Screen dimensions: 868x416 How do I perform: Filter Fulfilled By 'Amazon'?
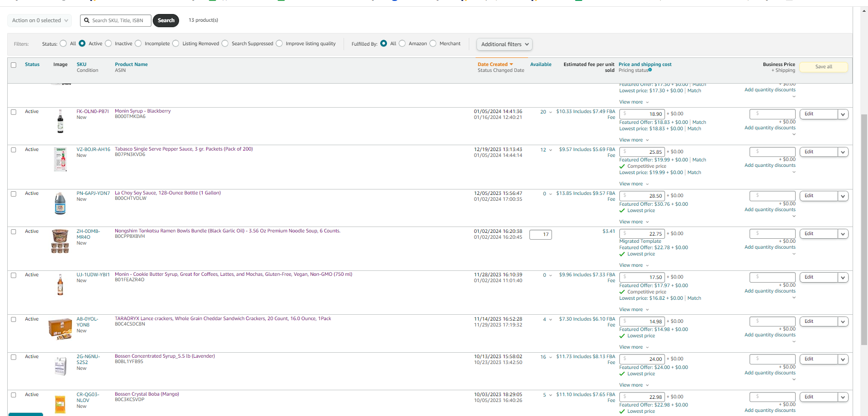pyautogui.click(x=402, y=43)
